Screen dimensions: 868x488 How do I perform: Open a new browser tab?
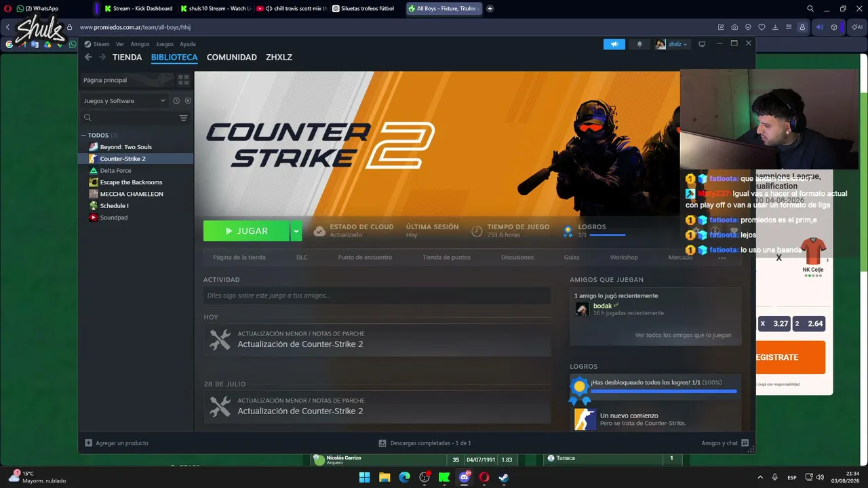490,9
